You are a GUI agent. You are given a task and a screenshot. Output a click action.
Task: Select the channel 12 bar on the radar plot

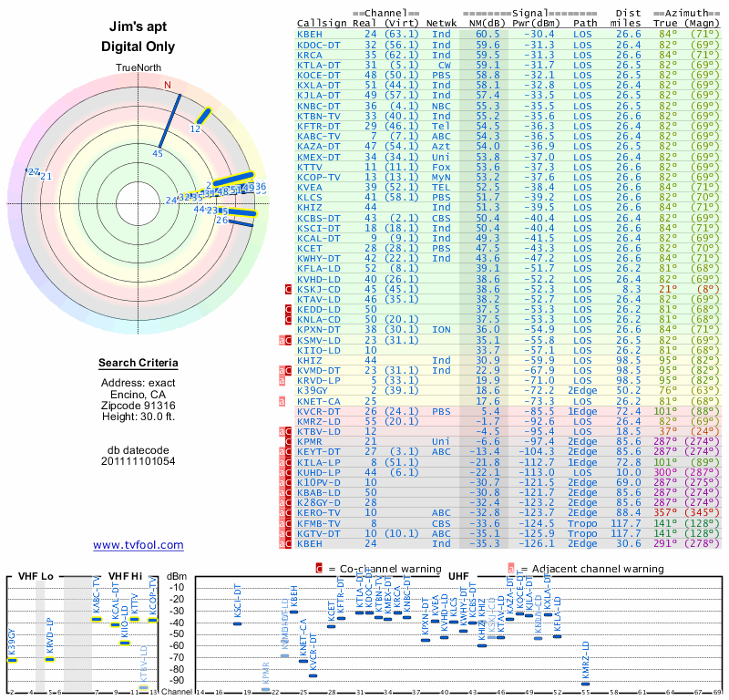coord(203,117)
